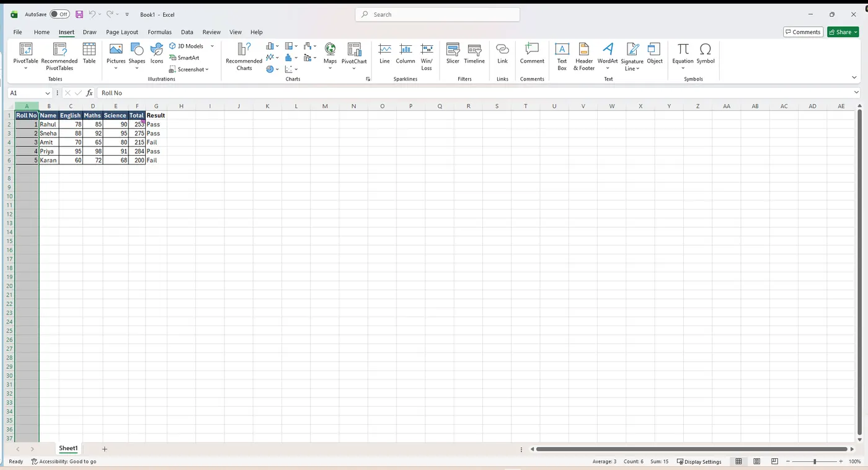868x470 pixels.
Task: Insert an Object
Action: click(x=655, y=53)
